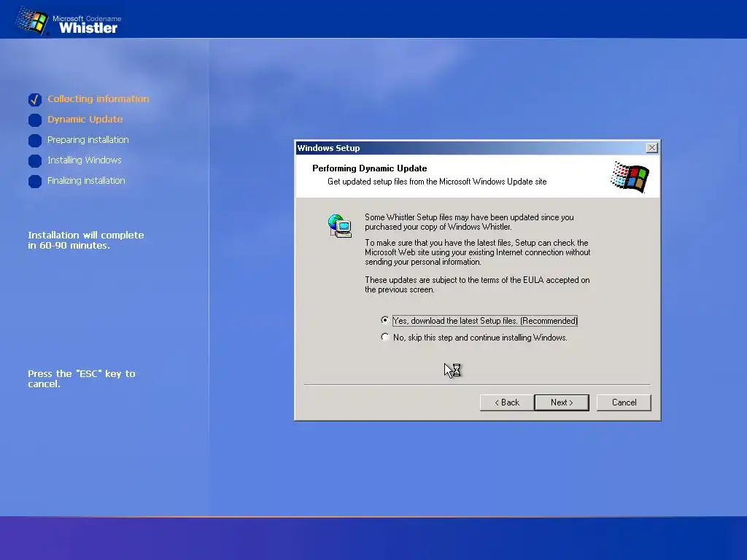Click the paragraph about EULA terms
The height and width of the screenshot is (560, 747).
tap(477, 284)
